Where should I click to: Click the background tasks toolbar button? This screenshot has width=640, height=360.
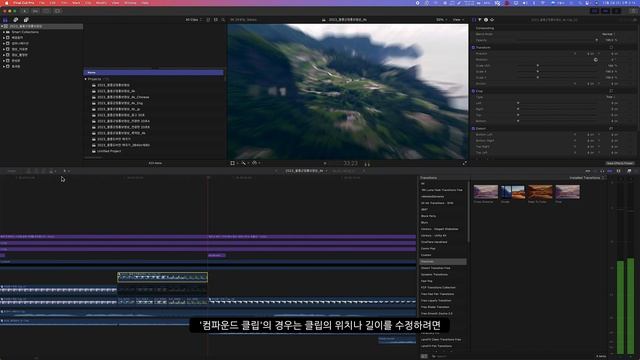pyautogui.click(x=46, y=11)
